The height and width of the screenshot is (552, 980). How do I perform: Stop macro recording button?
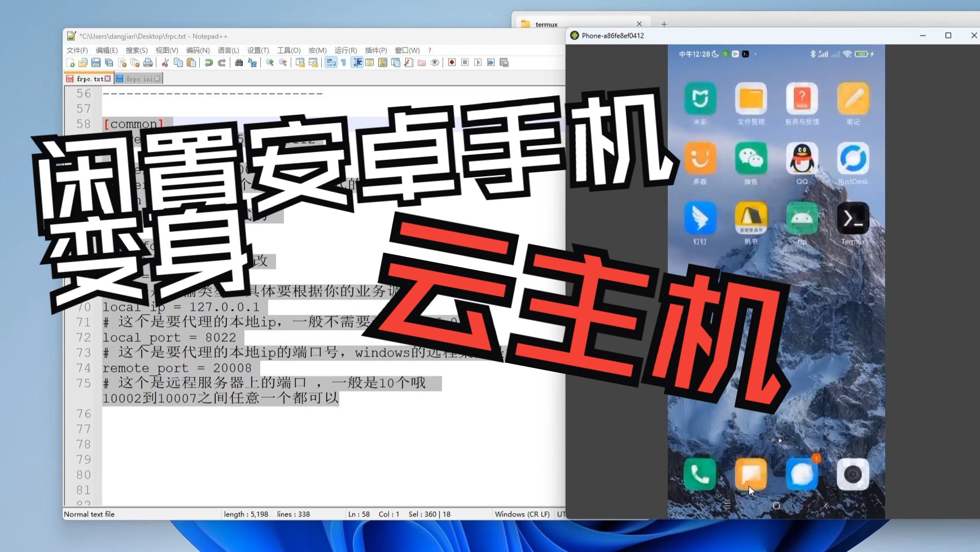pos(465,63)
